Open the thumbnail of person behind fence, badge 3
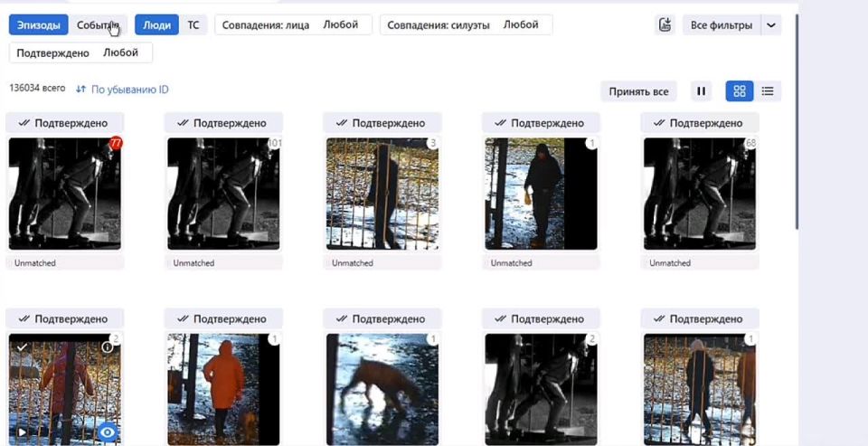Image resolution: width=868 pixels, height=446 pixels. click(x=382, y=194)
